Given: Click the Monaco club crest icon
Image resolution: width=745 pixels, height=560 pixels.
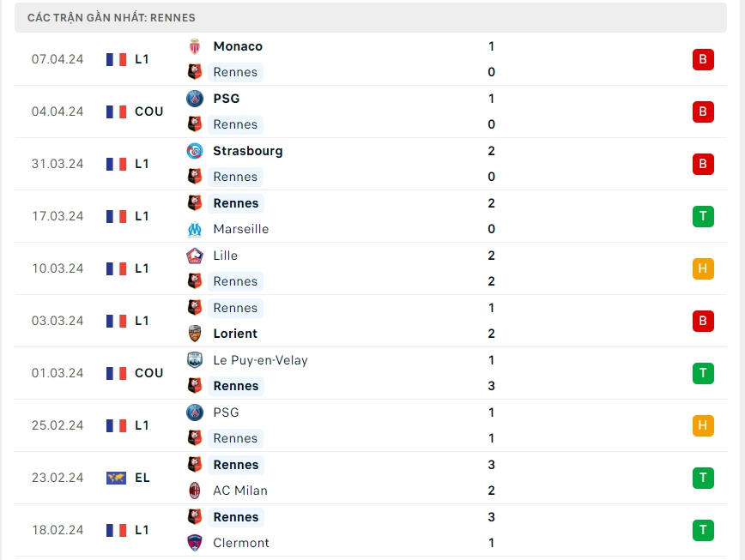Looking at the screenshot, I should (195, 46).
